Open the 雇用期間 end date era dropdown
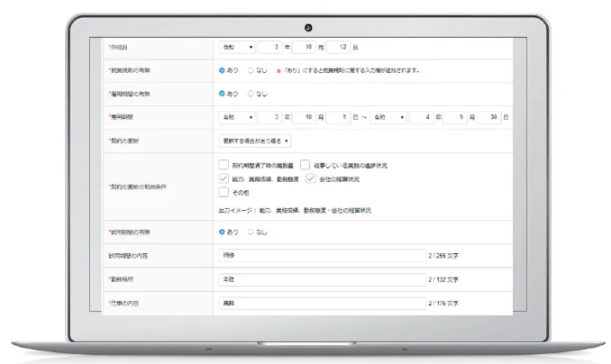Viewport: 611px width, 364px height. pyautogui.click(x=389, y=117)
